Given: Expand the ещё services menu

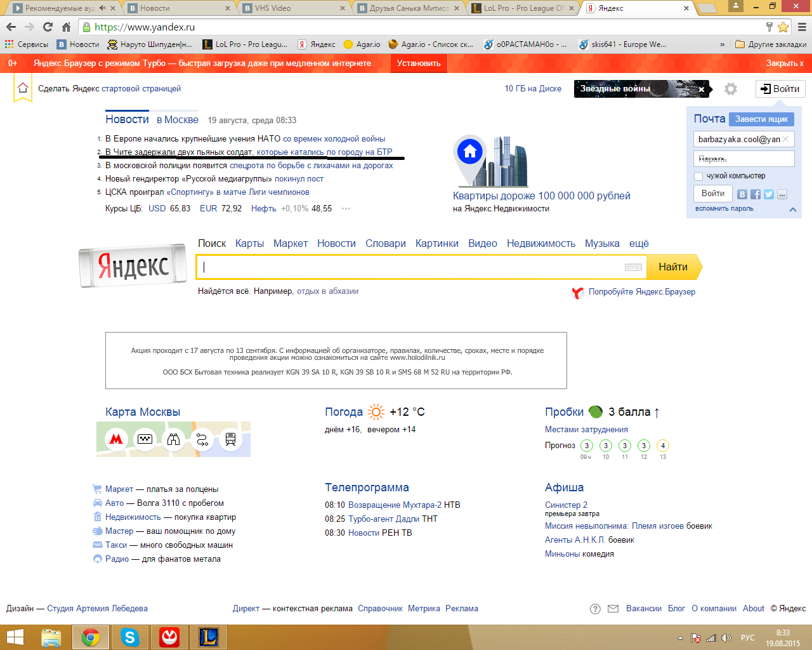Looking at the screenshot, I should [x=639, y=243].
